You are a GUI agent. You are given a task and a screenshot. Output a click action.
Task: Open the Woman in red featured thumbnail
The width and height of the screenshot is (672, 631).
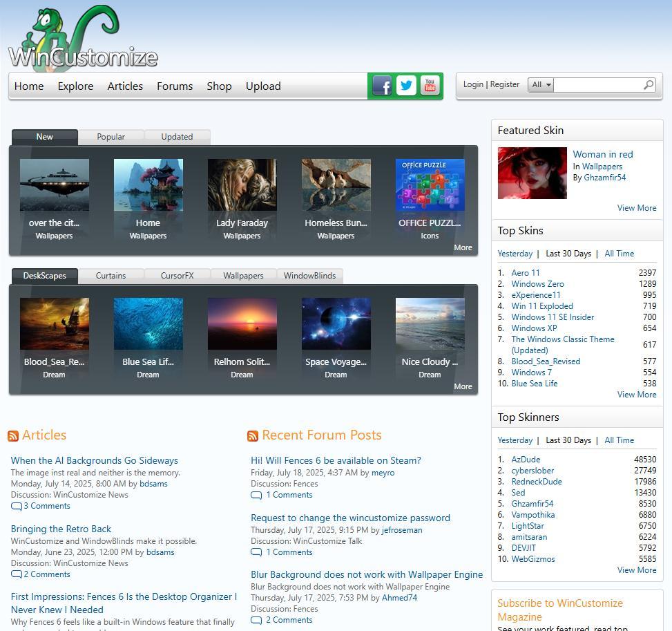(532, 173)
